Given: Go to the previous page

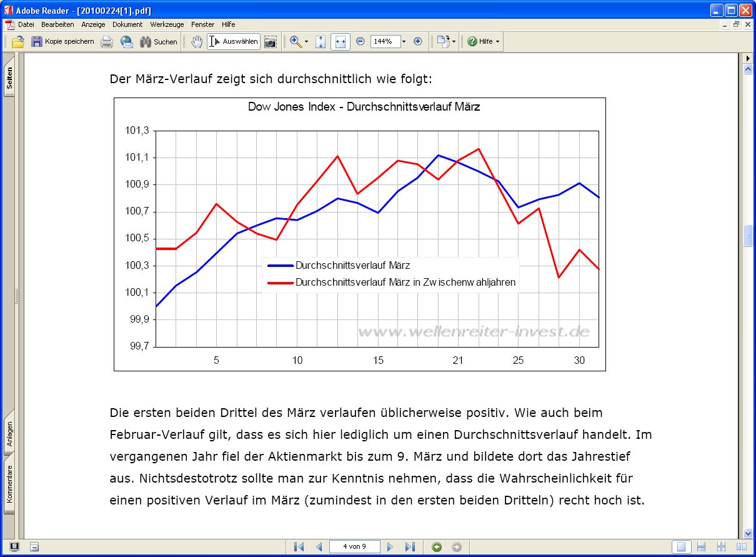Looking at the screenshot, I should tap(319, 547).
